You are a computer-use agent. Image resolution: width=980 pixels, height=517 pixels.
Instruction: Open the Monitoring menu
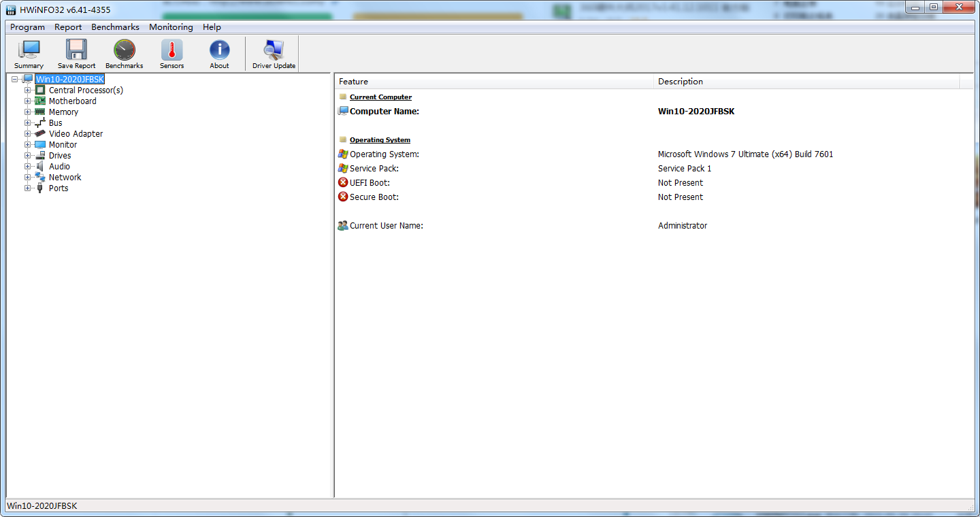point(171,27)
